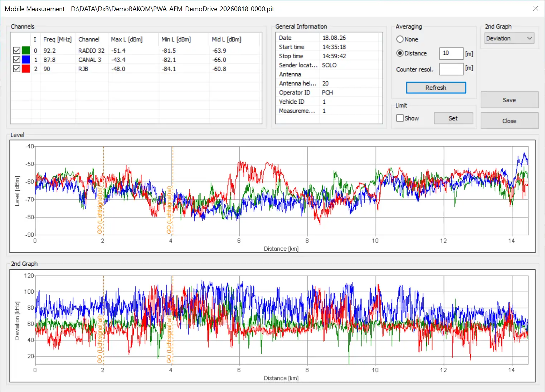This screenshot has height=392, width=545.
Task: Uncheck the RADIO 32 channel checkbox
Action: coord(16,50)
